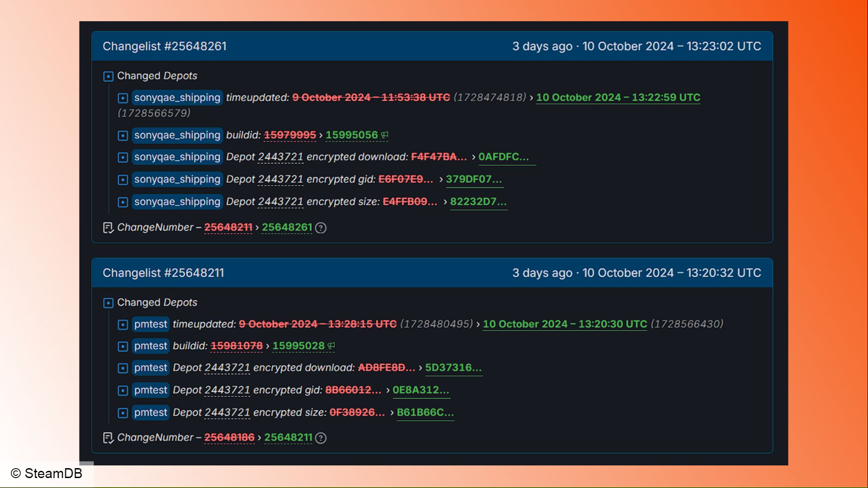Open old build ID 15981078
This screenshot has height=488, width=868.
coord(237,346)
